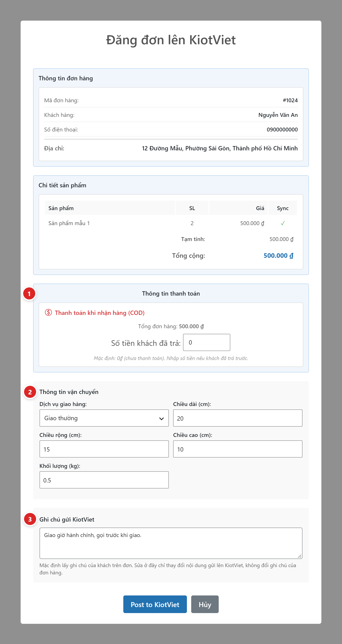
Task: Click customer name Nguyễn Văn An
Action: click(278, 115)
